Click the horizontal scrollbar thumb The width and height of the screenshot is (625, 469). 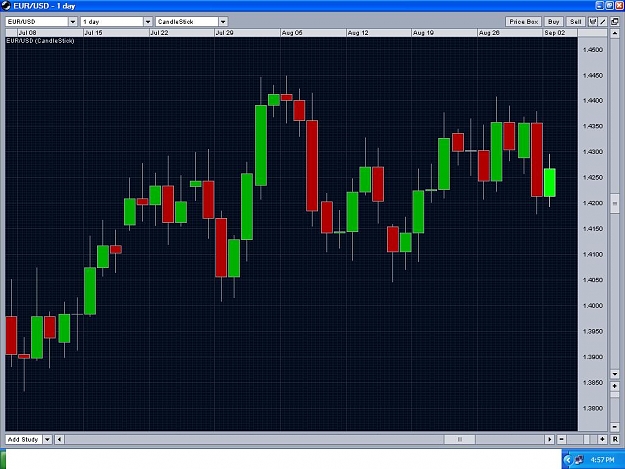[460, 440]
